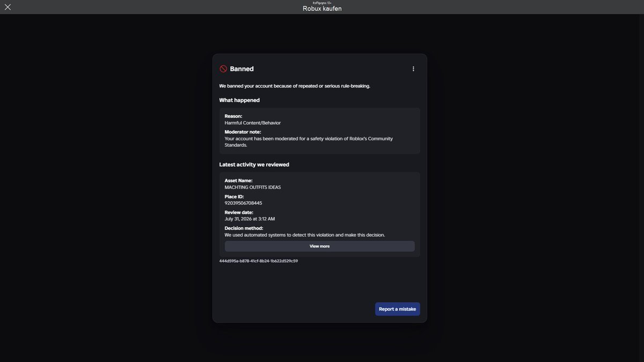The height and width of the screenshot is (362, 644).
Task: Click the account banned explanation sentence
Action: tap(295, 86)
